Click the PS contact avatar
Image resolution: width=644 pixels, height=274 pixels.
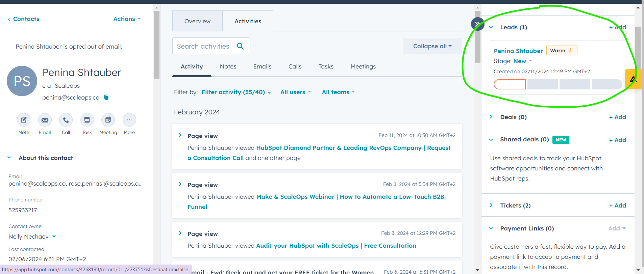coord(22,81)
